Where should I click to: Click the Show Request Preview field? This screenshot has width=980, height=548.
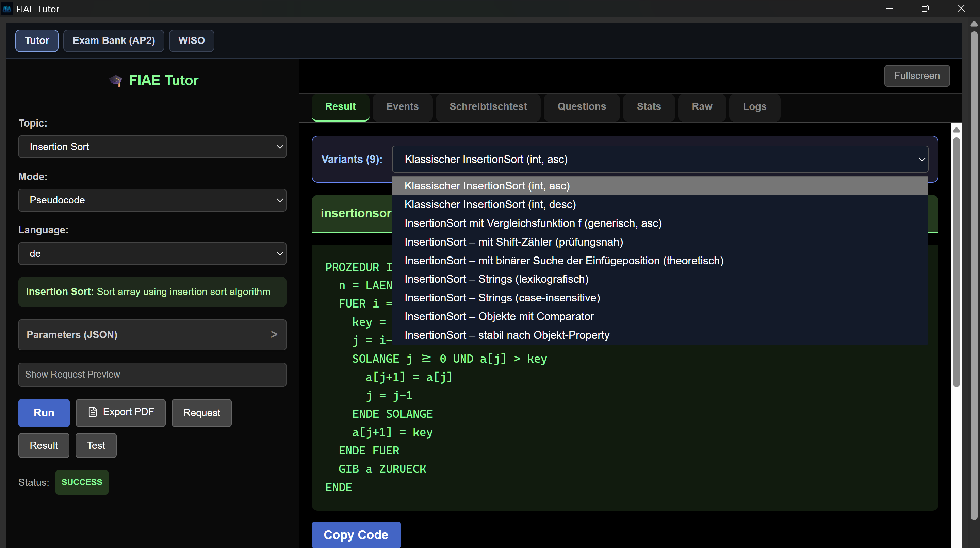click(x=152, y=375)
